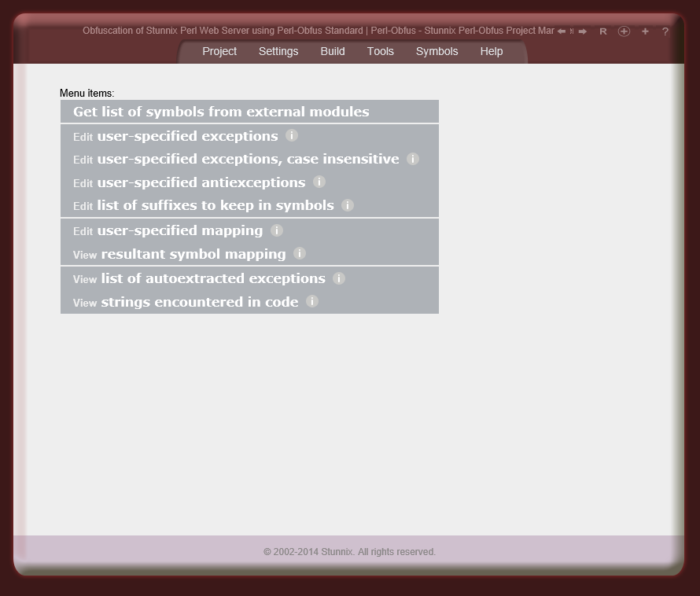Viewport: 700px width, 596px height.
Task: Click the circled plus icon in the title bar
Action: (x=624, y=31)
